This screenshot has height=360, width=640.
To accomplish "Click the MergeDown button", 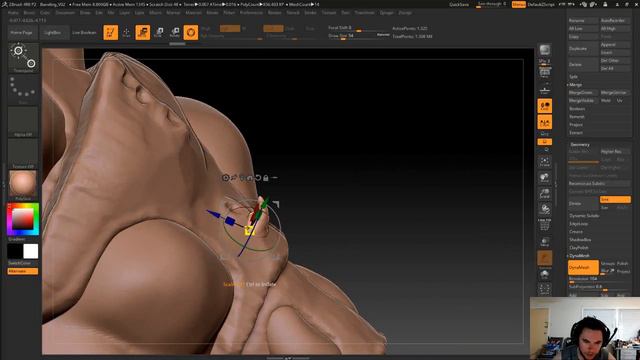I will pyautogui.click(x=583, y=93).
